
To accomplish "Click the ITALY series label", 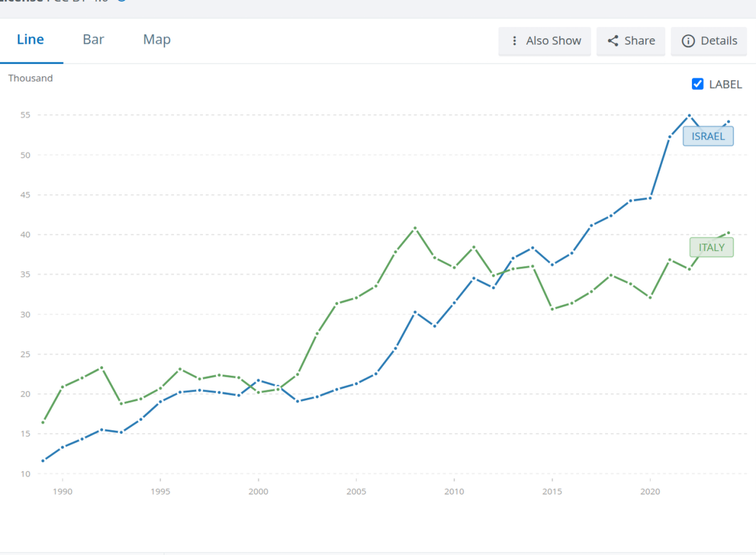I will pyautogui.click(x=711, y=247).
